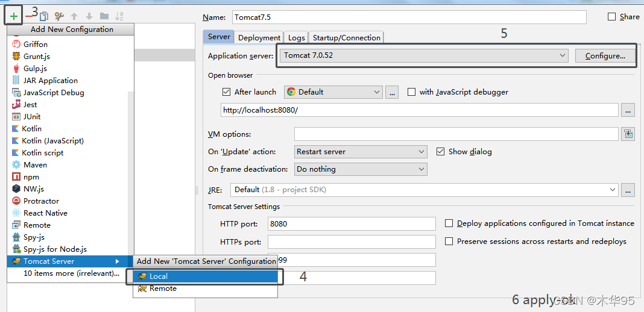Open the Default browser dropdown
Viewport: 644px width, 312px height.
(333, 92)
